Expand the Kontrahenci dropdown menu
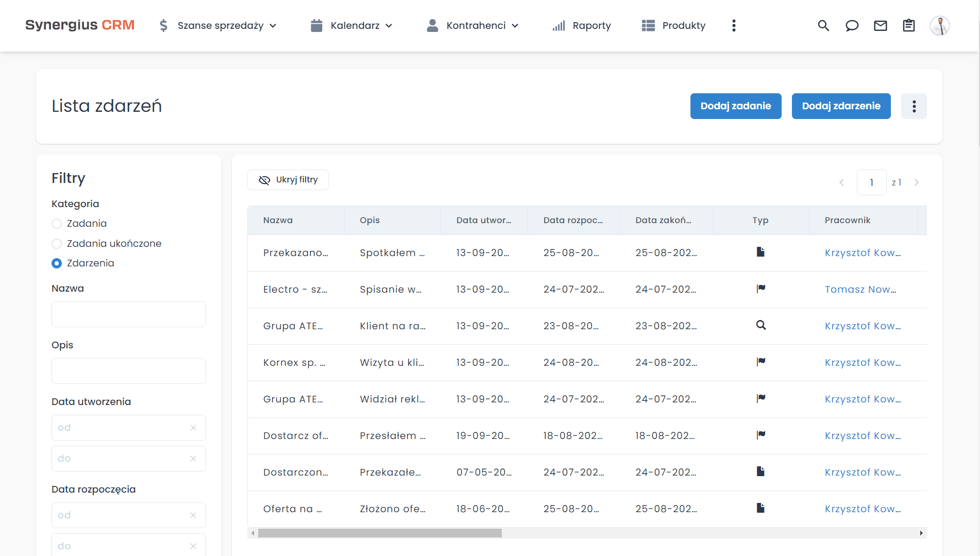This screenshot has width=980, height=556. point(473,26)
